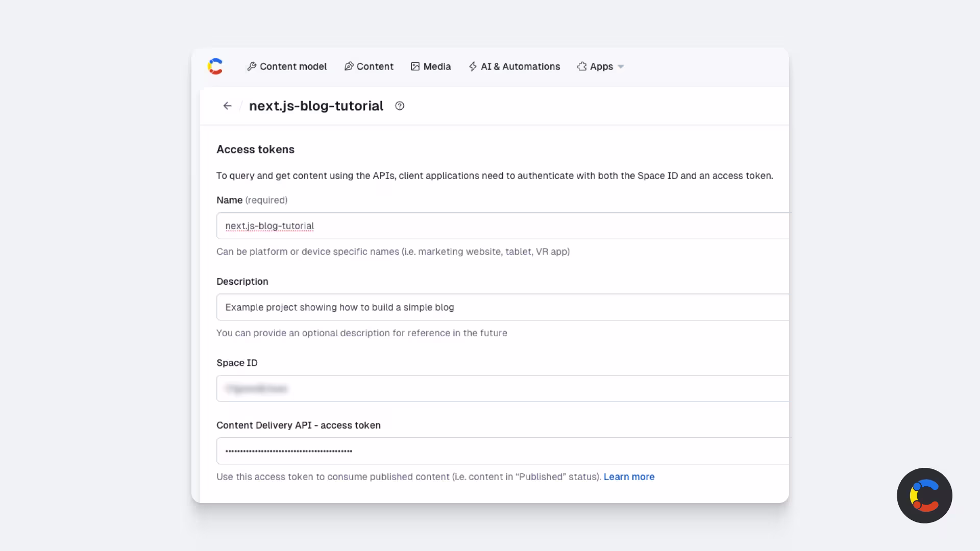Click the Contentful logo in the navigation bar

pyautogui.click(x=215, y=66)
